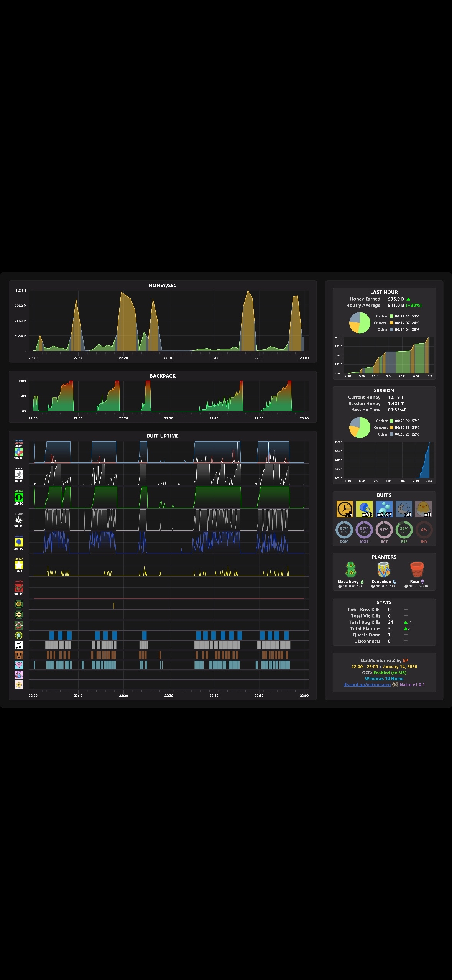Viewport: 452px width, 980px height.
Task: Click the running figure Haste icon
Action: (19, 475)
